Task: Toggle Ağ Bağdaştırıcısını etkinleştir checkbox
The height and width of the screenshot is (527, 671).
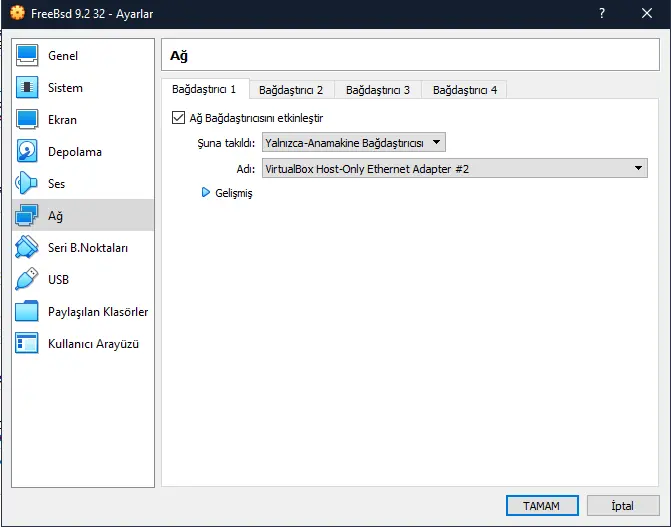Action: tap(179, 118)
